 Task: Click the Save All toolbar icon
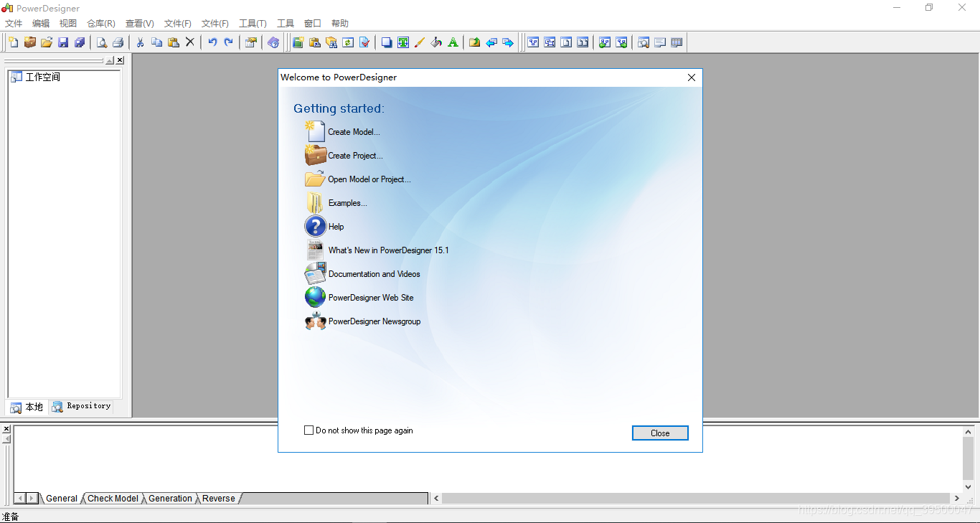(x=80, y=42)
